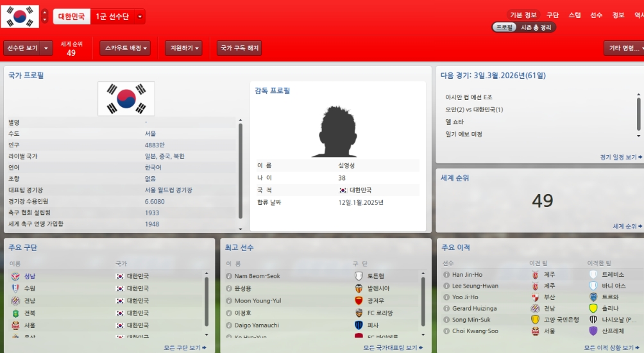Click the yellow 졸리나 club badge
644x353 pixels.
593,308
